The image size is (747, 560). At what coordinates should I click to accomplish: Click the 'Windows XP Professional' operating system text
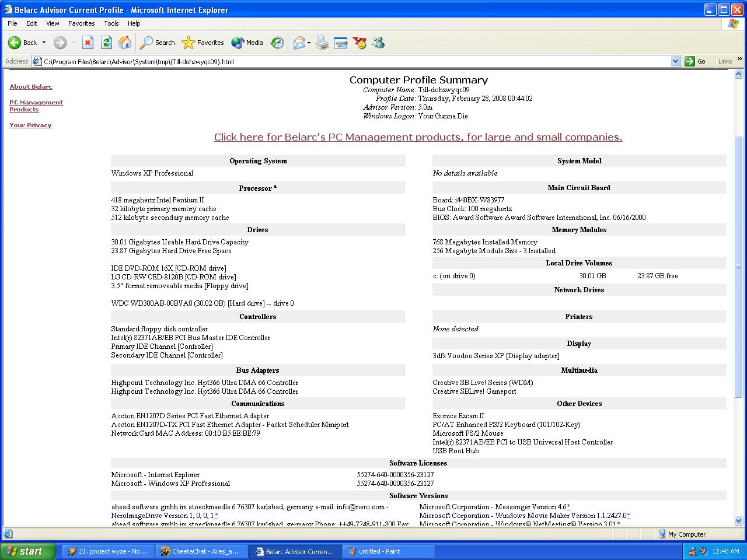(x=152, y=173)
